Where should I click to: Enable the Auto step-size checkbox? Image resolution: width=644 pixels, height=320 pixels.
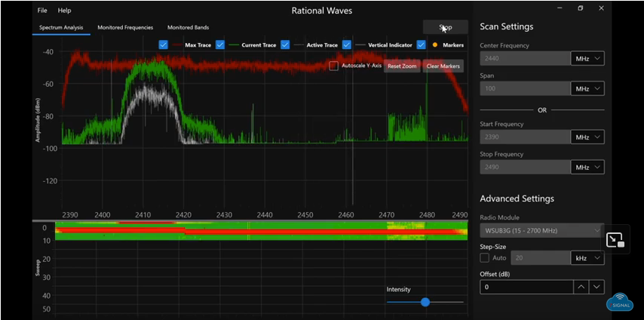(485, 258)
